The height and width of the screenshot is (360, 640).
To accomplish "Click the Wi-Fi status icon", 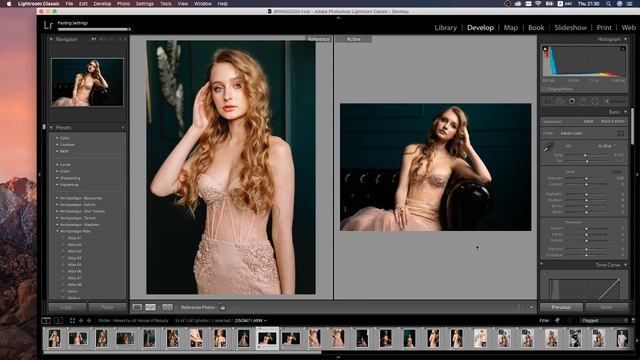I will [x=538, y=4].
